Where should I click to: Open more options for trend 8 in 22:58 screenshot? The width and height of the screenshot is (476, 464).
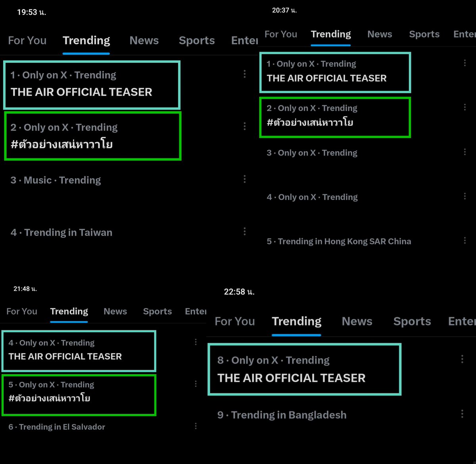pyautogui.click(x=462, y=359)
